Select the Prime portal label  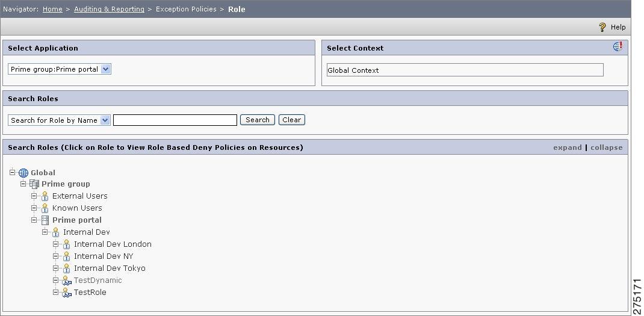(77, 220)
